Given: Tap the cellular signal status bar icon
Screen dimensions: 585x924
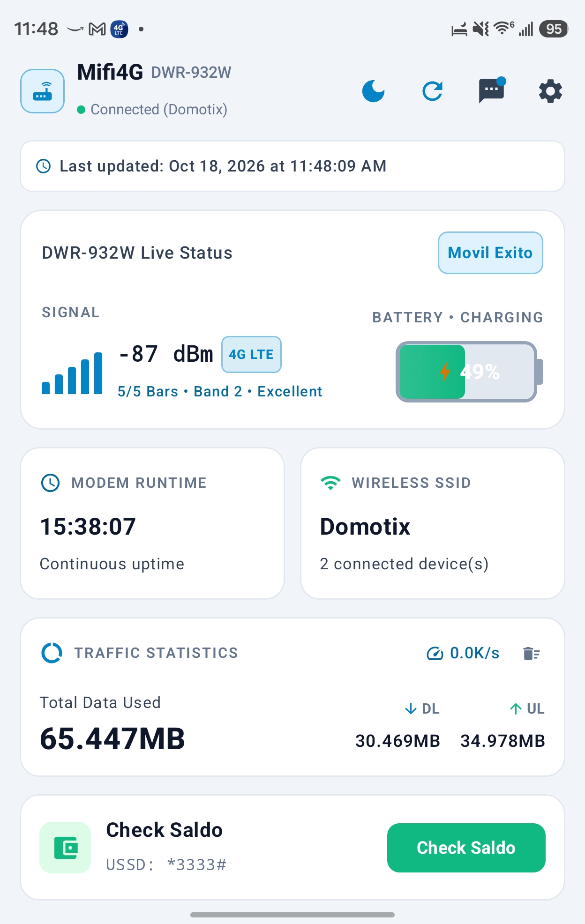Looking at the screenshot, I should pyautogui.click(x=526, y=29).
